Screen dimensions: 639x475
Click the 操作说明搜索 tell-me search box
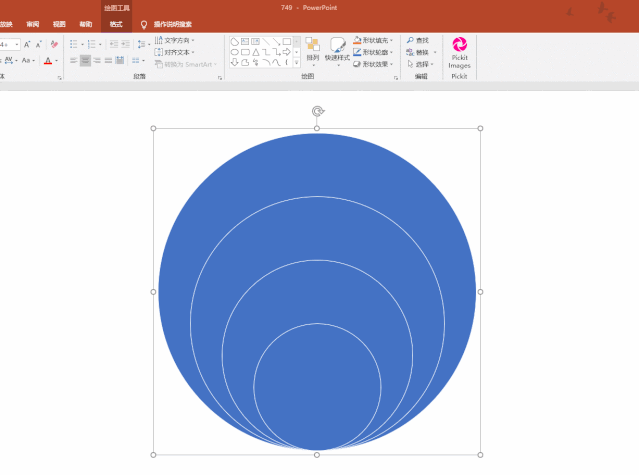coord(173,23)
